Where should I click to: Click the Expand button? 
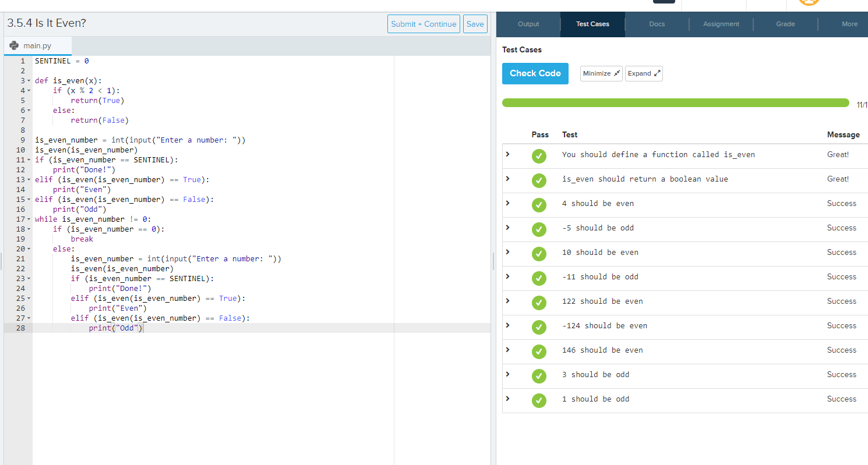644,73
